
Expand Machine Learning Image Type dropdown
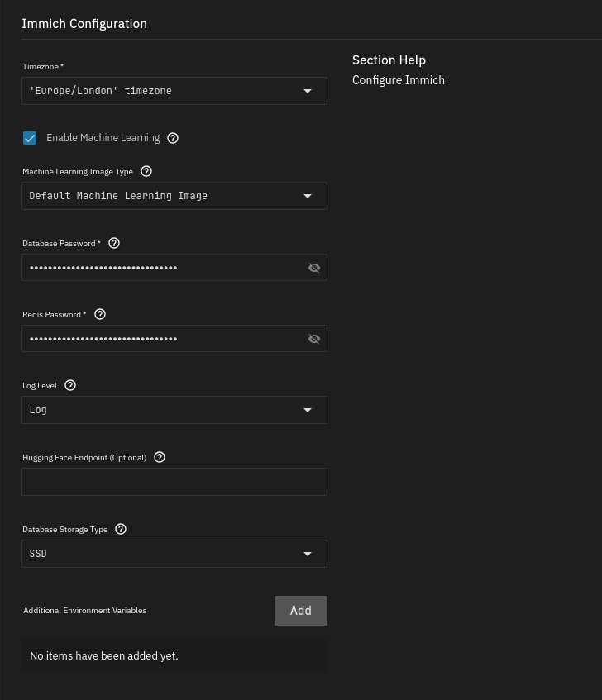(174, 196)
